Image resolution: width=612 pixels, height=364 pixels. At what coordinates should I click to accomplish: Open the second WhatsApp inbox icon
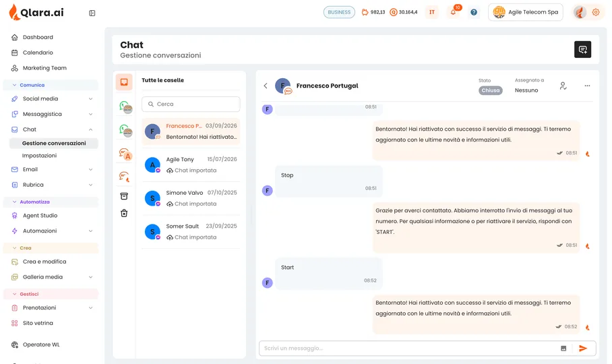click(x=125, y=131)
